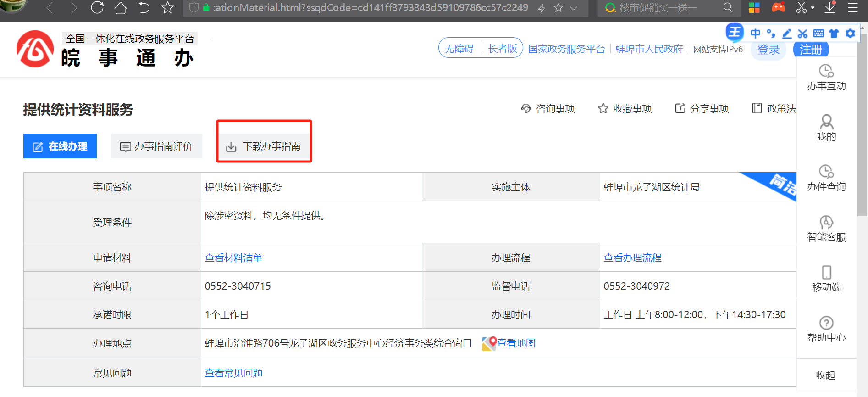Click the input method shirt skin icon
868x397 pixels.
tap(834, 34)
